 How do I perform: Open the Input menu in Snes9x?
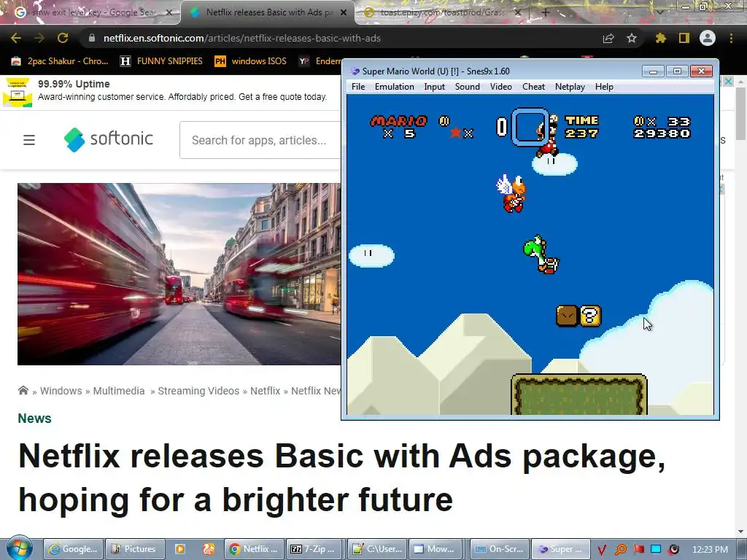coord(435,87)
